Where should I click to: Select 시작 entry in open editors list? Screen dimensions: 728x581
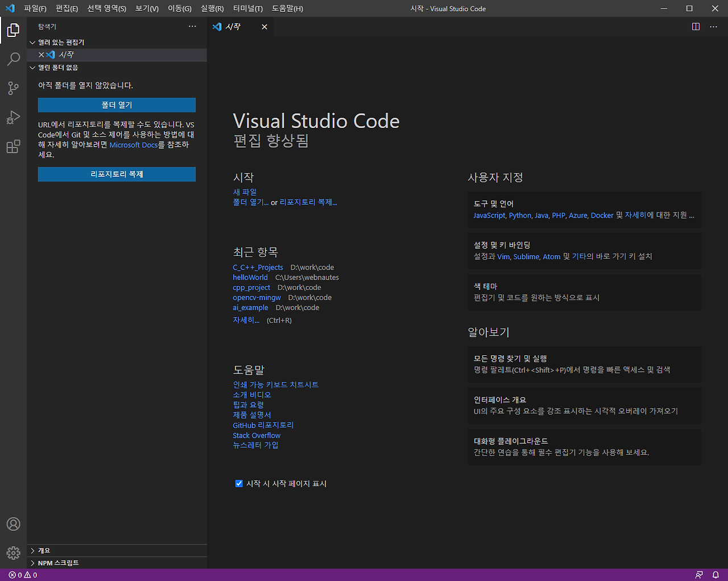(117, 55)
